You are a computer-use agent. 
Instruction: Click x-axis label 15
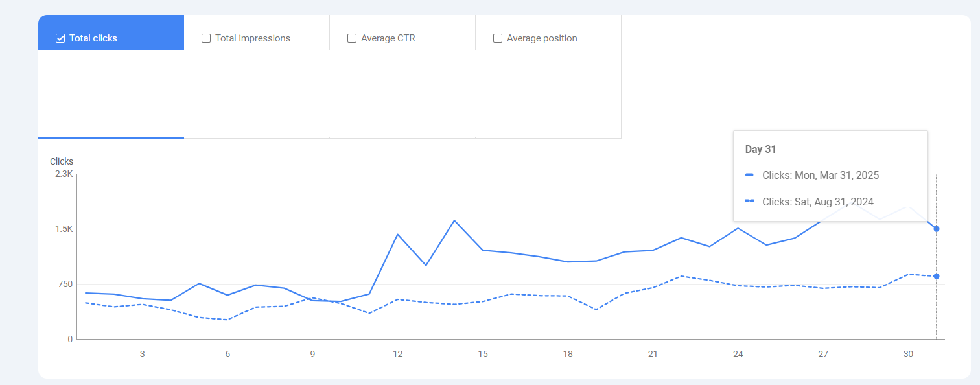point(483,354)
